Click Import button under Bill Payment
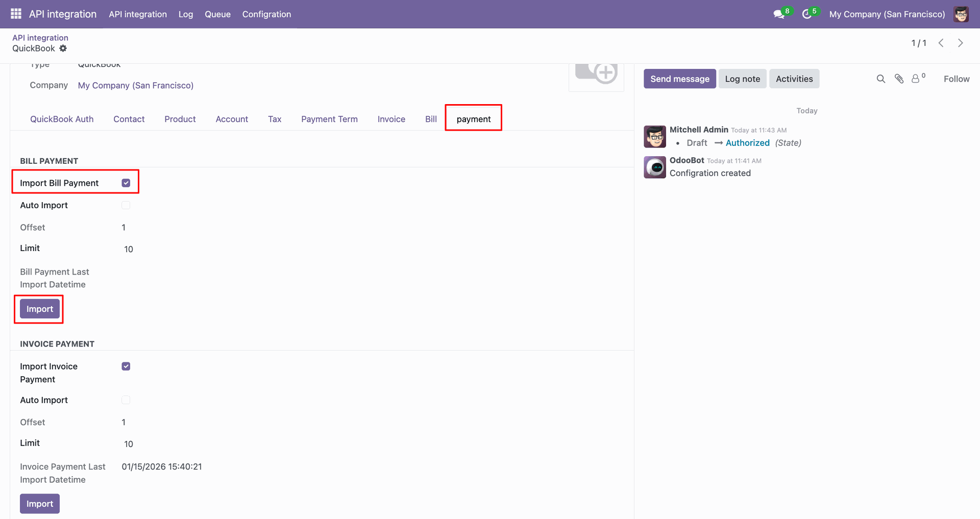This screenshot has width=980, height=519. [x=40, y=309]
